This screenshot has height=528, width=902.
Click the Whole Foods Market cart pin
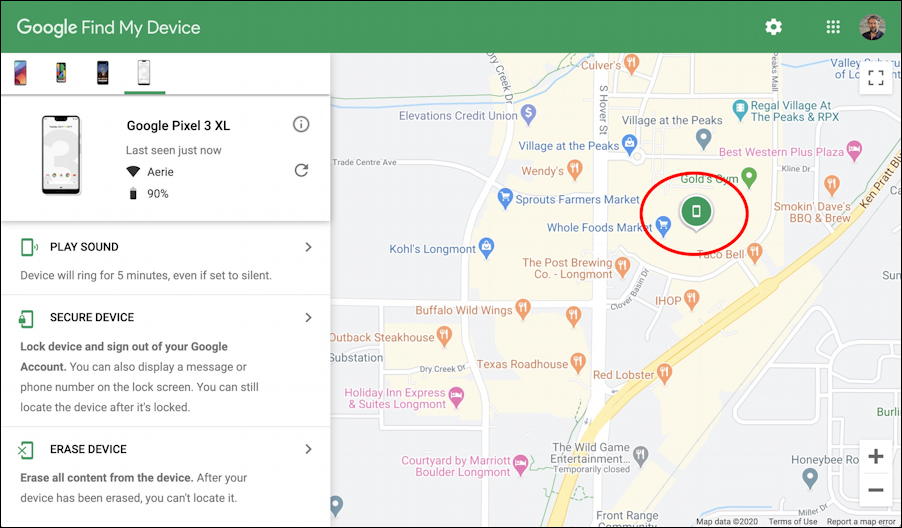point(663,226)
